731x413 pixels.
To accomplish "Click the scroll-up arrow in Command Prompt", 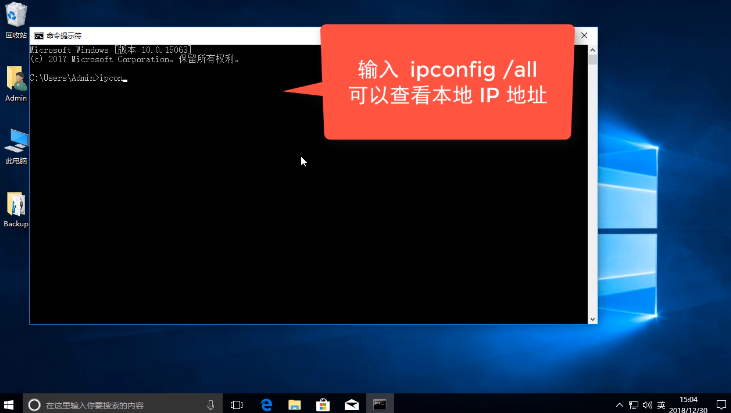I will tap(592, 49).
